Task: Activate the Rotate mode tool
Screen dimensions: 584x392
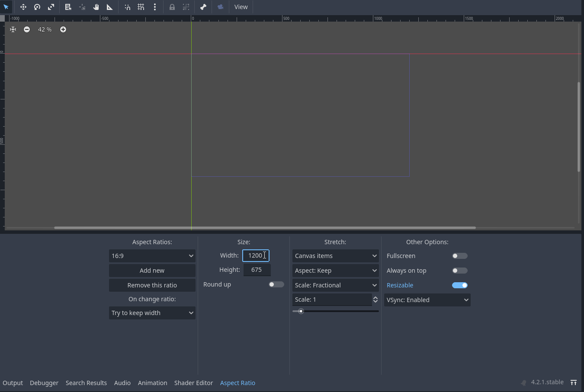Action: coord(37,7)
